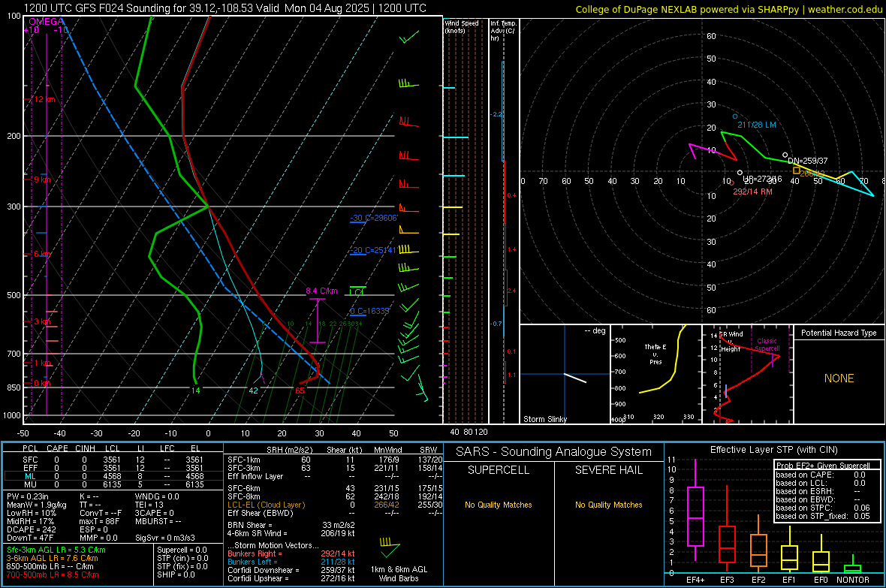Click the Bunkers Left storm motion value
Screen dimensions: 886x588
point(338,562)
